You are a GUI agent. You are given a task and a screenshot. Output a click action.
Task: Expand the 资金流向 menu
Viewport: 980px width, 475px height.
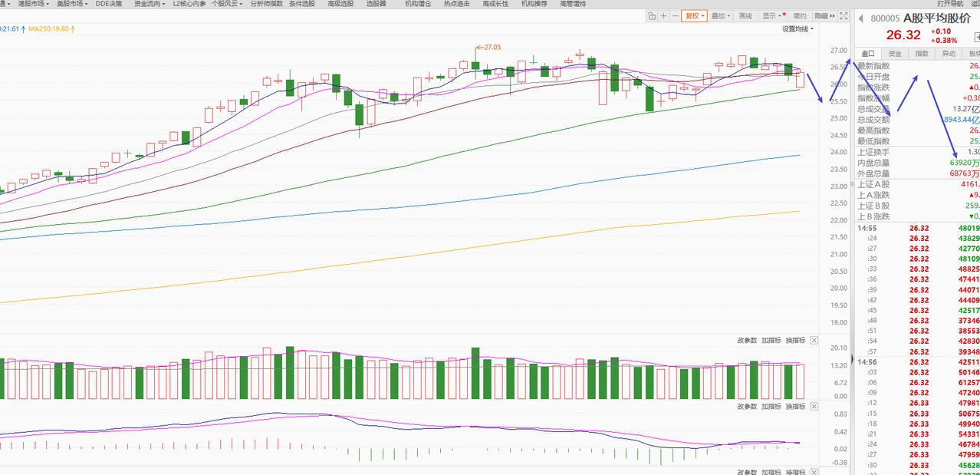click(150, 4)
